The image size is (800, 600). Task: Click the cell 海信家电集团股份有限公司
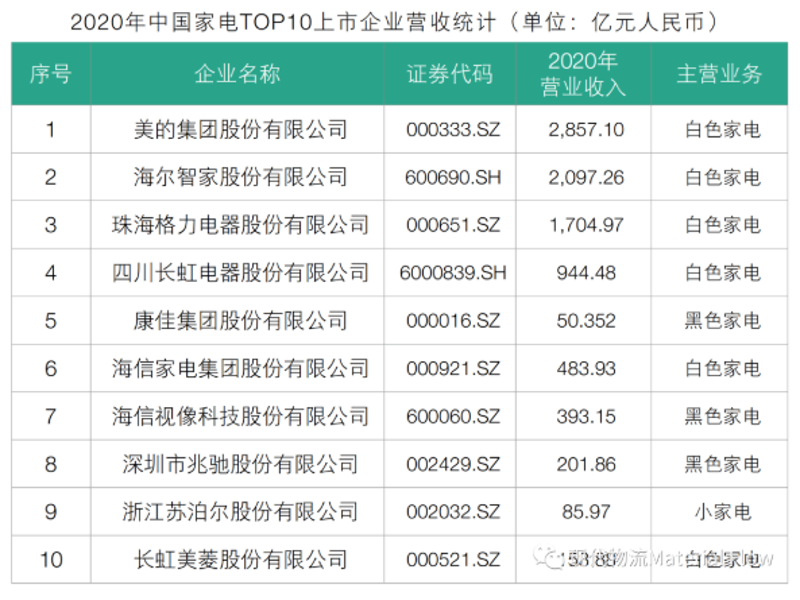(x=240, y=368)
